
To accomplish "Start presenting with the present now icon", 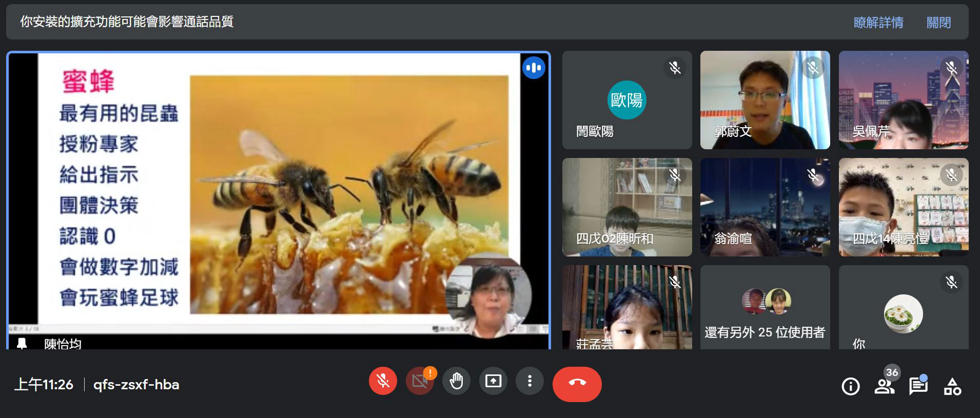I will (x=493, y=381).
